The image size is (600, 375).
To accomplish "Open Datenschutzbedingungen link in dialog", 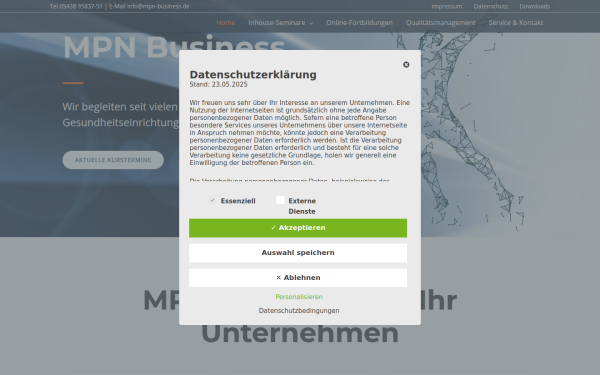I will pos(299,310).
